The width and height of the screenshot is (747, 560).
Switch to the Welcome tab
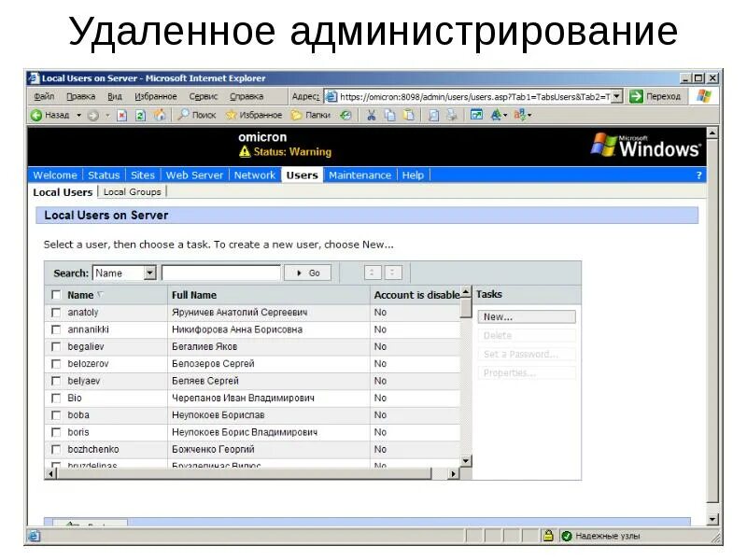point(55,175)
